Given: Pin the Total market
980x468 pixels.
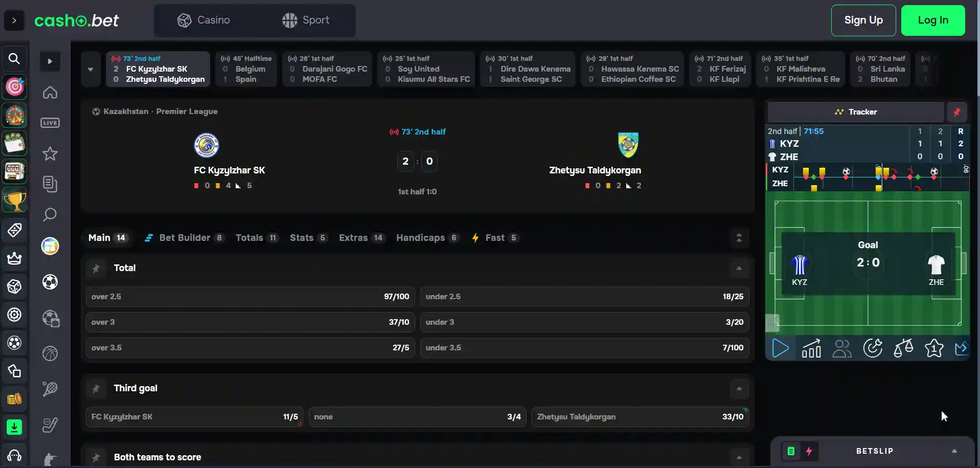Looking at the screenshot, I should click(96, 268).
